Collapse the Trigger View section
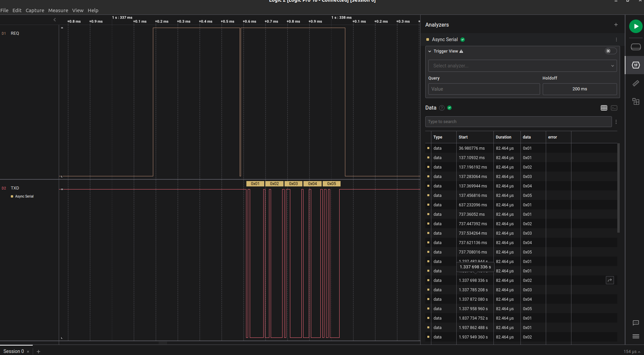Image resolution: width=644 pixels, height=355 pixels. [x=430, y=51]
